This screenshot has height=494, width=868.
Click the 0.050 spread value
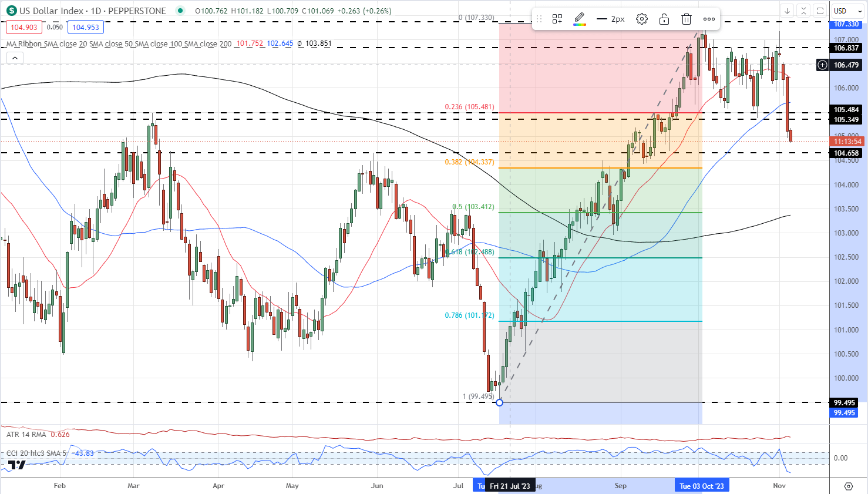55,27
